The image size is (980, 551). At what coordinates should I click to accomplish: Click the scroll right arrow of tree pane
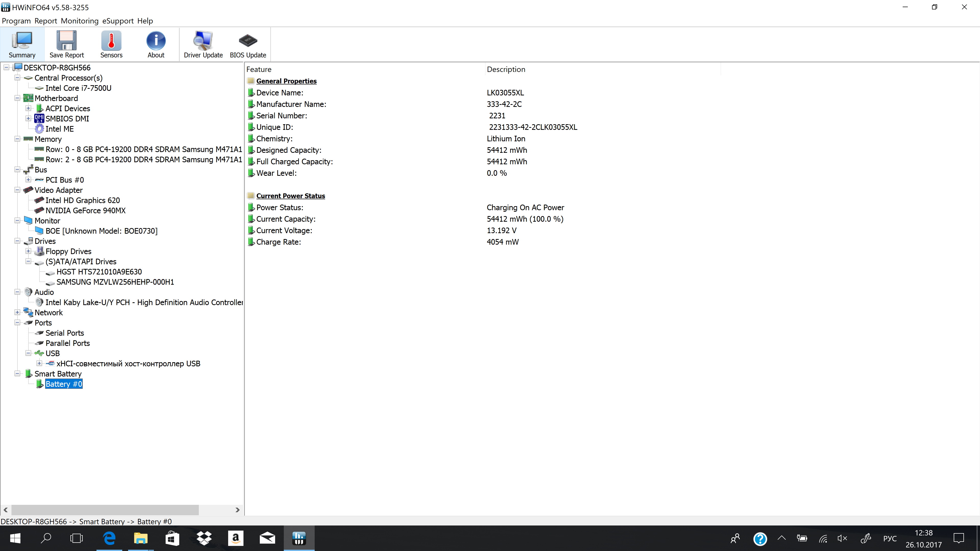(x=237, y=510)
